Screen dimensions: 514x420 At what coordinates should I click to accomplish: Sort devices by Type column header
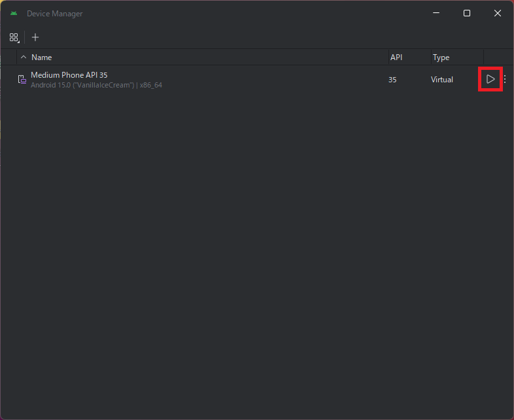(441, 57)
